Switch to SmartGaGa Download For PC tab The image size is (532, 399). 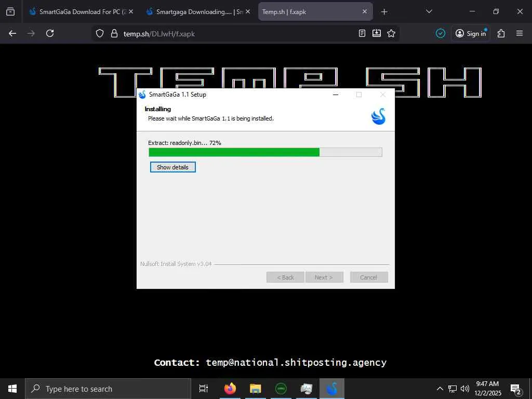82,11
